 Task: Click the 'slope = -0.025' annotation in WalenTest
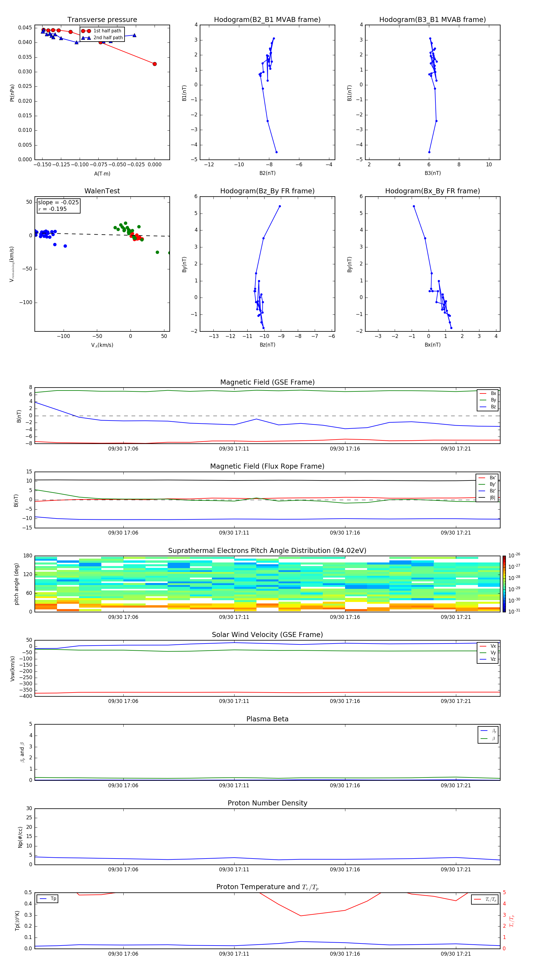click(x=58, y=203)
